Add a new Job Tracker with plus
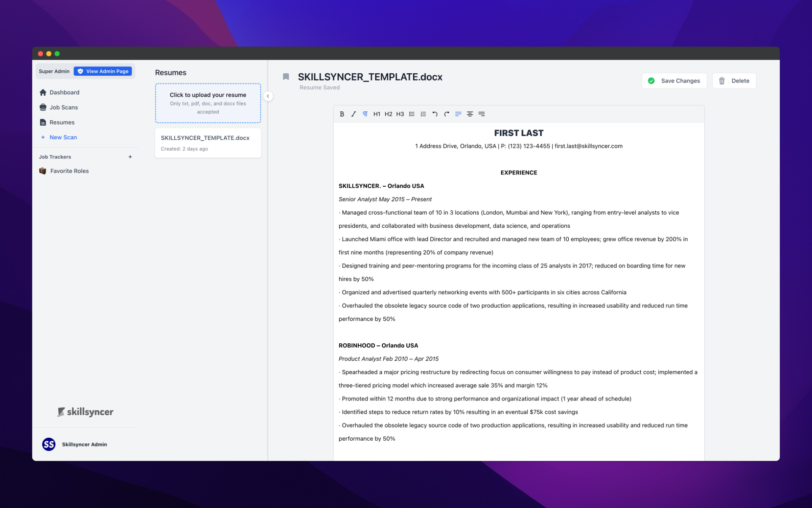Viewport: 812px width, 508px height. click(x=130, y=157)
